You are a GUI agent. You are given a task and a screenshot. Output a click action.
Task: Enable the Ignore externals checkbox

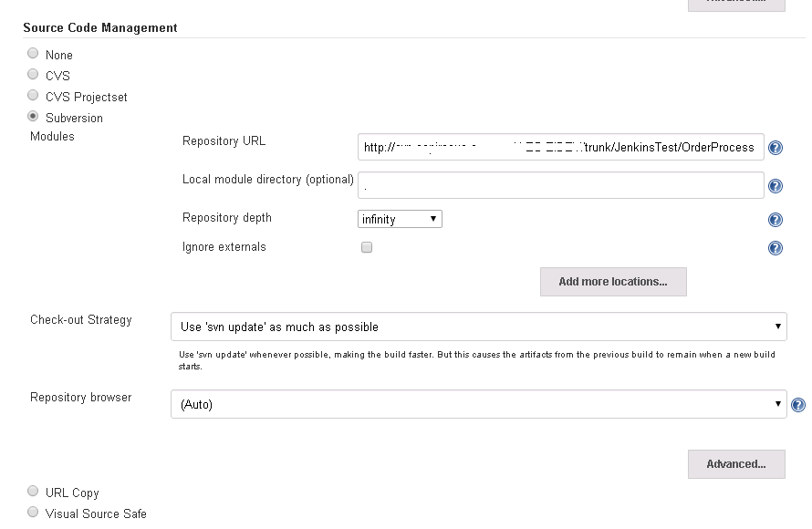[x=367, y=247]
